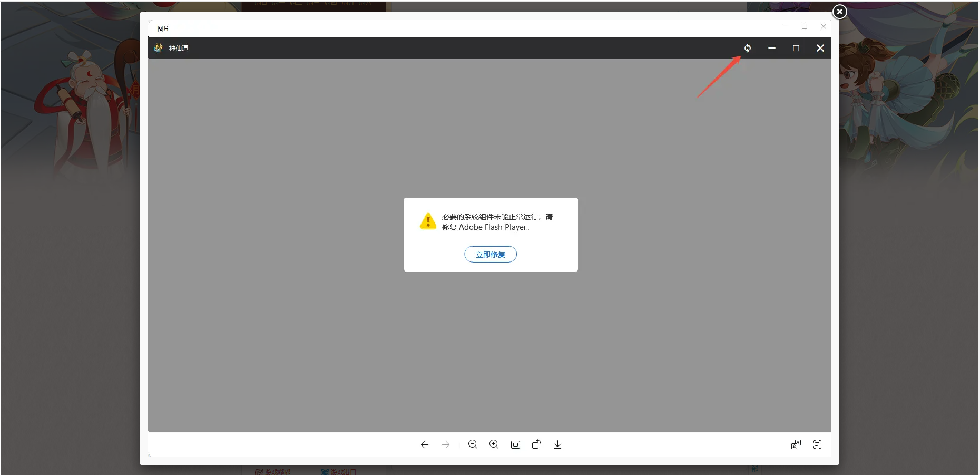Go to the next image
The width and height of the screenshot is (980, 475).
pyautogui.click(x=446, y=444)
